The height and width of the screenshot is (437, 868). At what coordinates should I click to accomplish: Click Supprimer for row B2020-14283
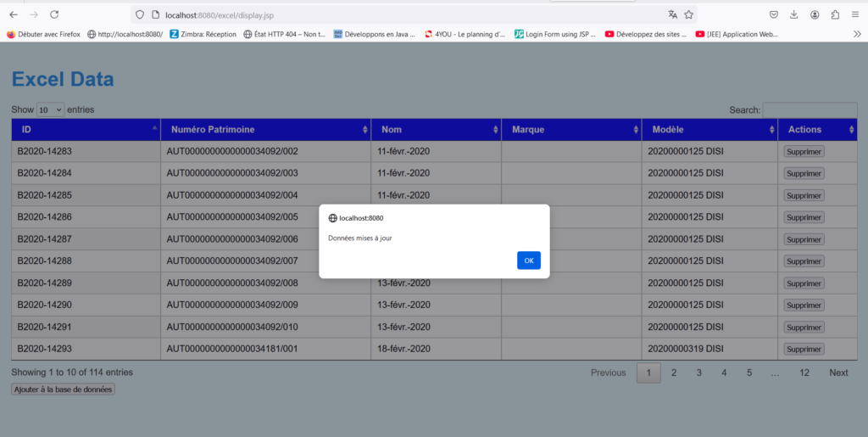[804, 151]
